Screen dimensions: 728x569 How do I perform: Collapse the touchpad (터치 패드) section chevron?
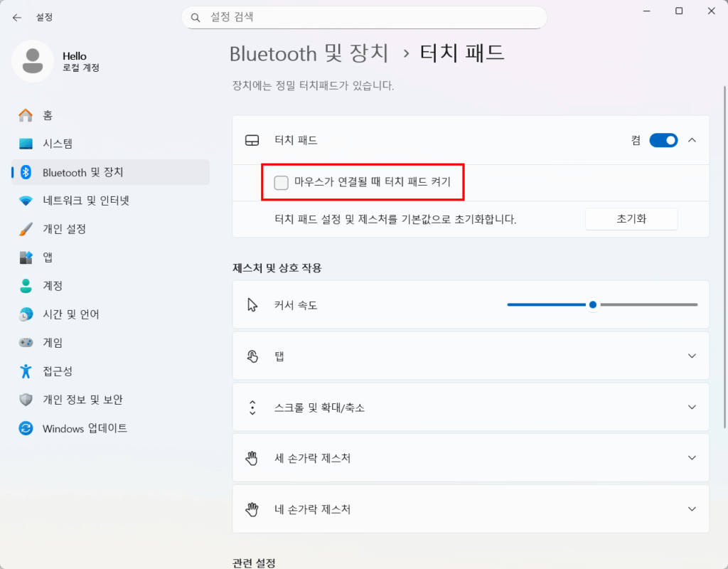point(692,140)
